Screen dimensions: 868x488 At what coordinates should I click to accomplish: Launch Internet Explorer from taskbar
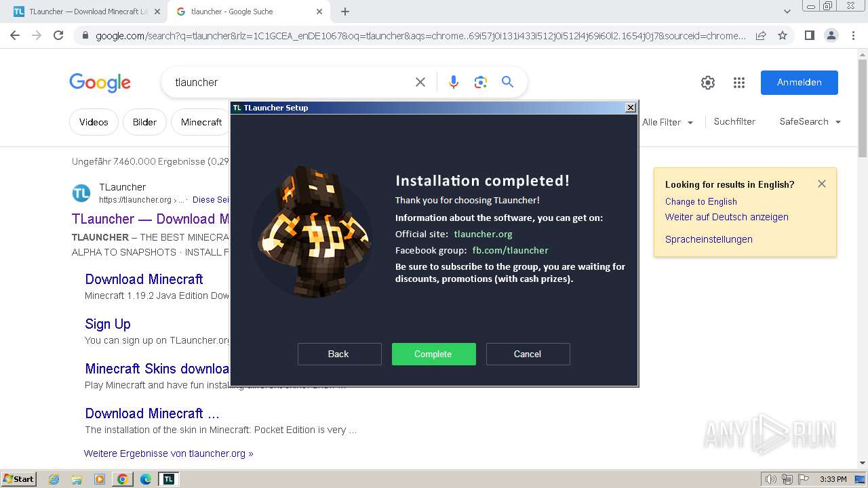(x=54, y=479)
